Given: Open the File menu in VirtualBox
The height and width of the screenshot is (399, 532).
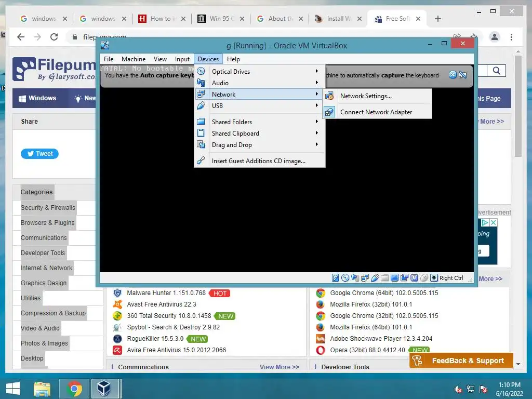Looking at the screenshot, I should 109,59.
